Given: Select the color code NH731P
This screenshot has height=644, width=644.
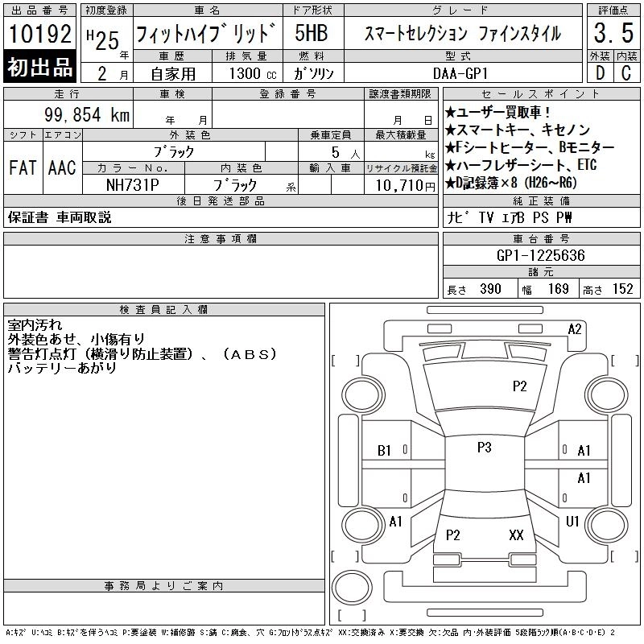Looking at the screenshot, I should (133, 185).
